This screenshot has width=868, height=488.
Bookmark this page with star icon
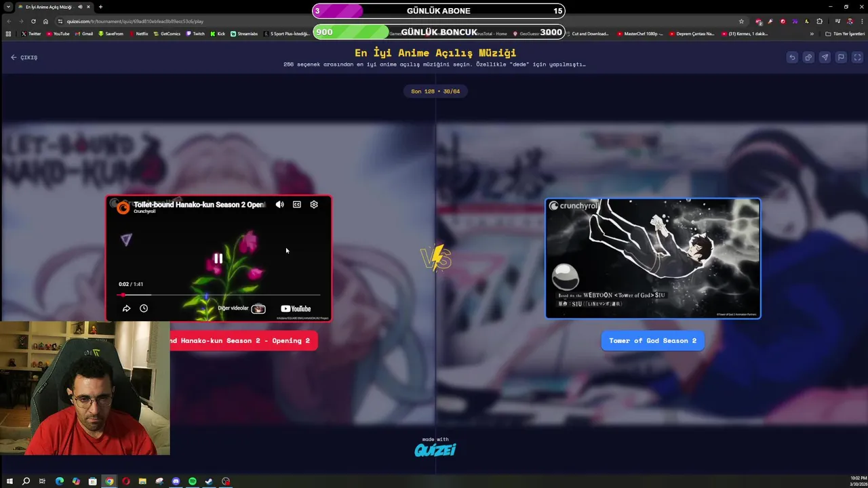(741, 21)
